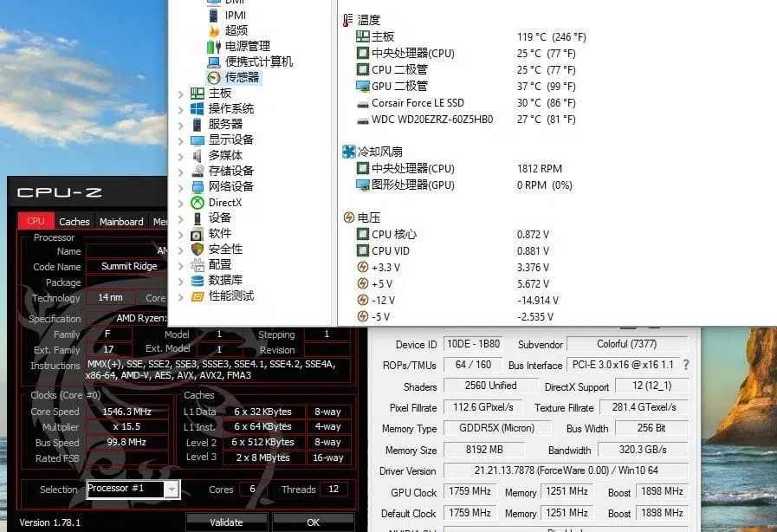Expand the 显示设备 tree node
Viewport: 777px width, 532px height.
click(x=181, y=141)
